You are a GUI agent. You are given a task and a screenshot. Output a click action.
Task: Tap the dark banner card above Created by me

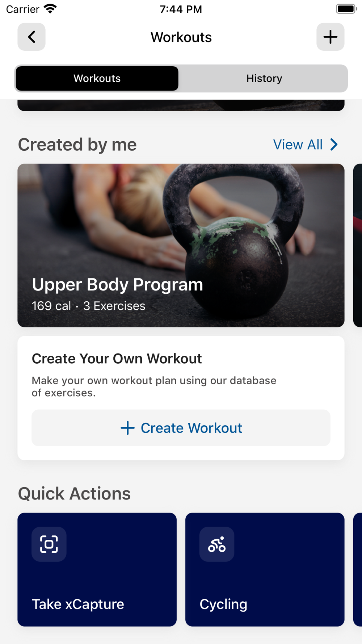[x=181, y=105]
